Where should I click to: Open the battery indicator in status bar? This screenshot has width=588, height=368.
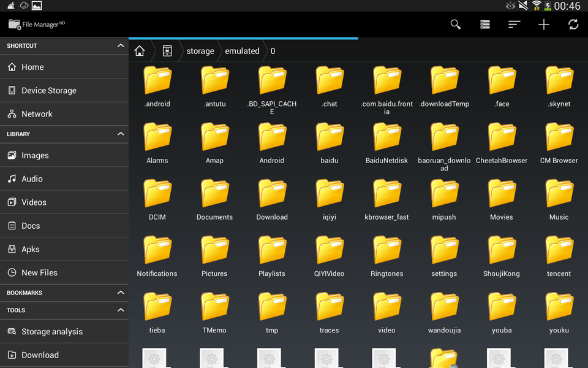click(553, 6)
